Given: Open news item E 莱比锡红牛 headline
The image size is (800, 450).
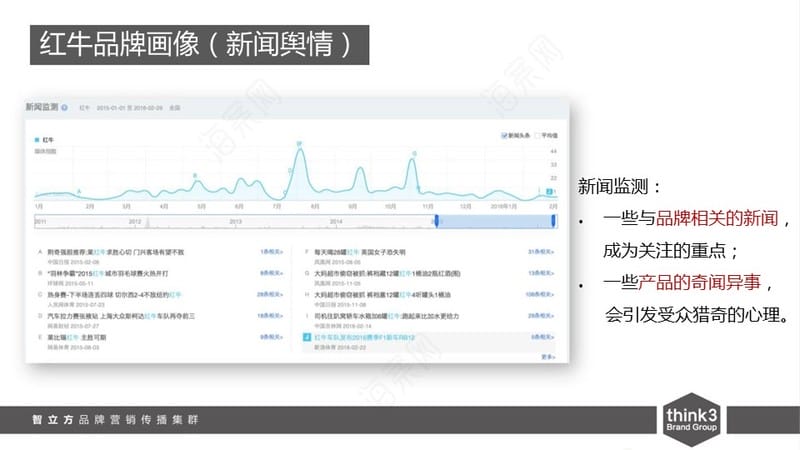Looking at the screenshot, I should (x=77, y=338).
